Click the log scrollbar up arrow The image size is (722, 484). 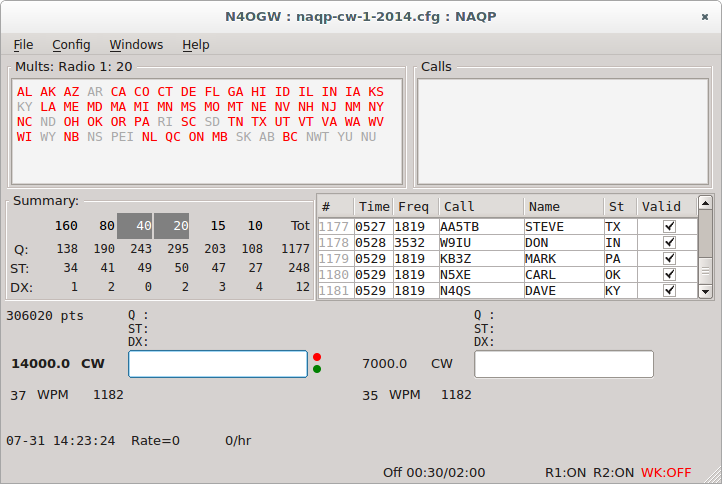[x=705, y=203]
